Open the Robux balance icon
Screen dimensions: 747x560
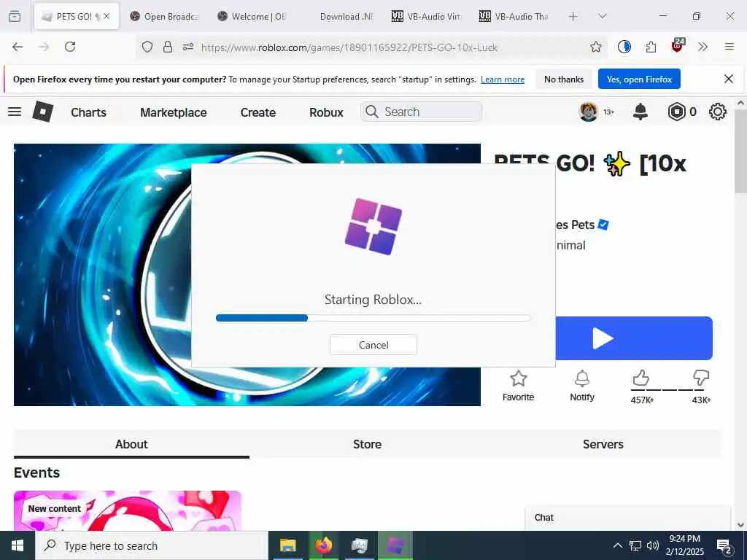(676, 112)
